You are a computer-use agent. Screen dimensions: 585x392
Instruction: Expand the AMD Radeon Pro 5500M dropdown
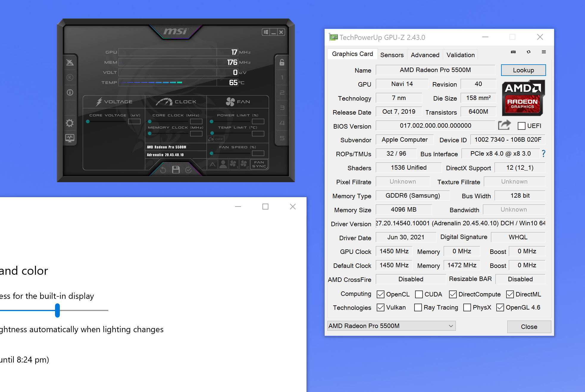point(451,326)
